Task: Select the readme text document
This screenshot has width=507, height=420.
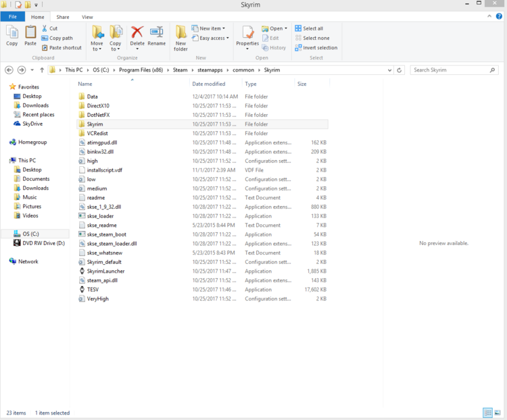Action: point(202,198)
